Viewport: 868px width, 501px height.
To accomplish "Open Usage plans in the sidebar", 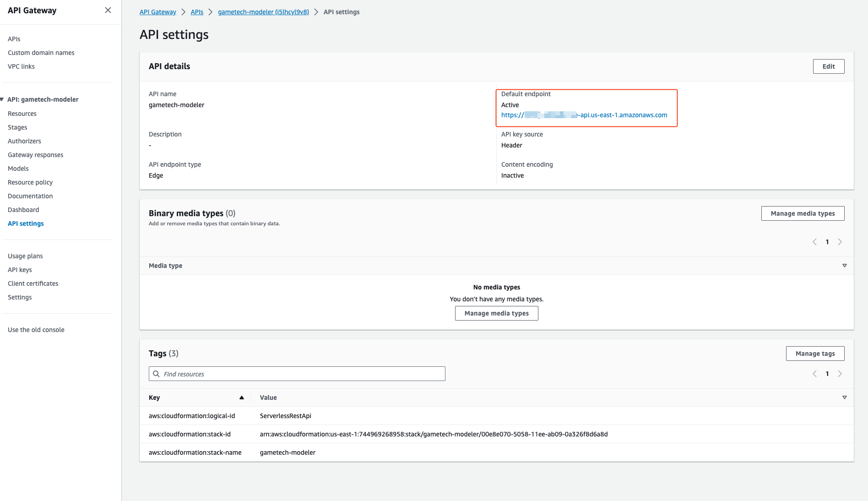I will 25,256.
